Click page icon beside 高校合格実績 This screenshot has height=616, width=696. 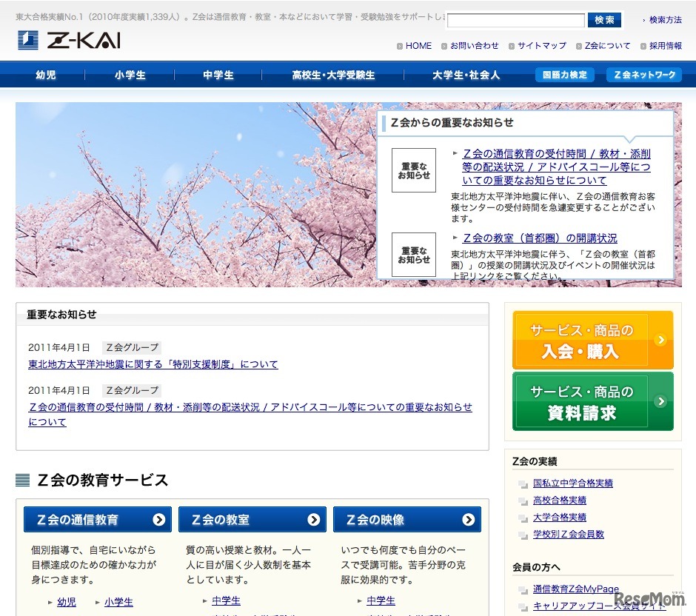[523, 501]
